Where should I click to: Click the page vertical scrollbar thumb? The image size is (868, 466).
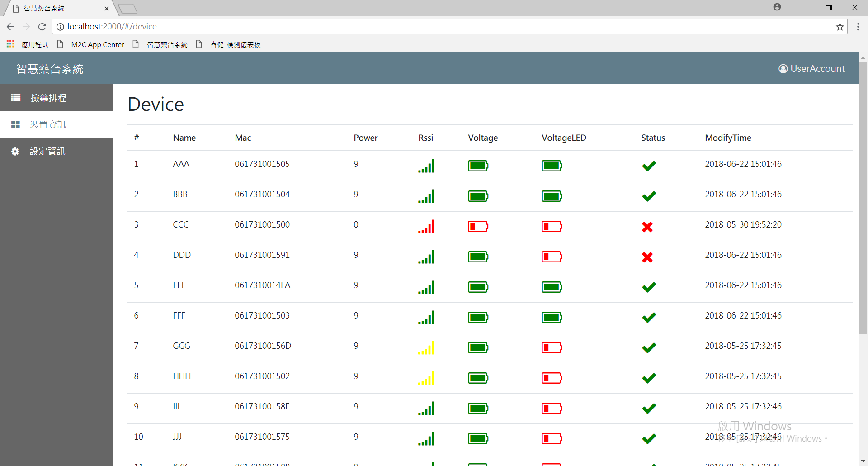863,198
